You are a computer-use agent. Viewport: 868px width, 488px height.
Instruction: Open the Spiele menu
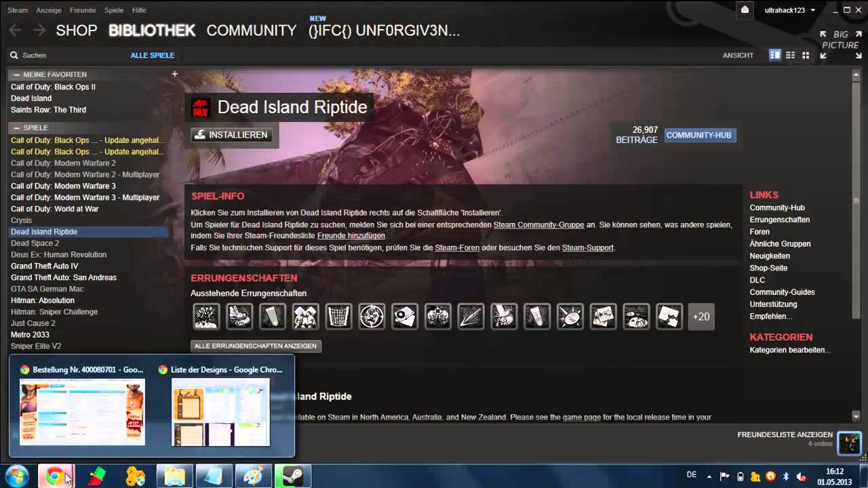point(114,10)
